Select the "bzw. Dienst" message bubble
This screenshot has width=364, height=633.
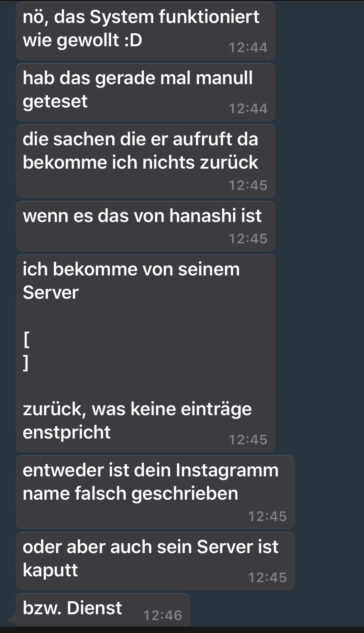pos(103,610)
